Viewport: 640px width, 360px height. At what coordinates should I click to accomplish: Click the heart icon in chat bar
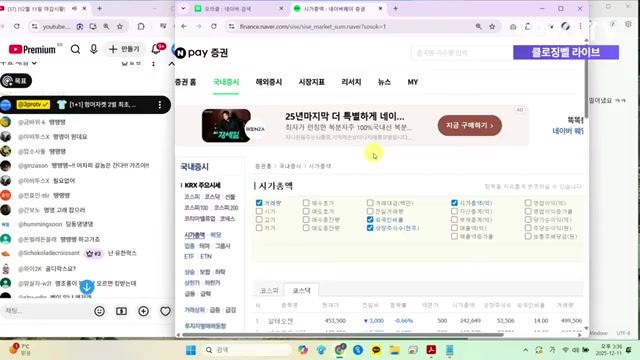pyautogui.click(x=165, y=311)
